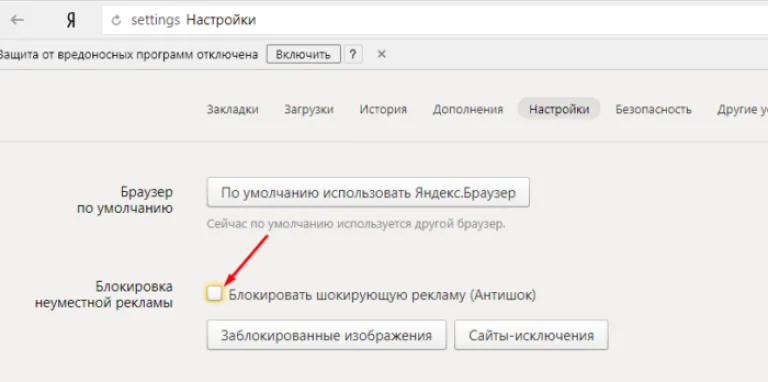The height and width of the screenshot is (382, 768).
Task: Open the Yandex "Я" logo icon
Action: click(x=71, y=21)
